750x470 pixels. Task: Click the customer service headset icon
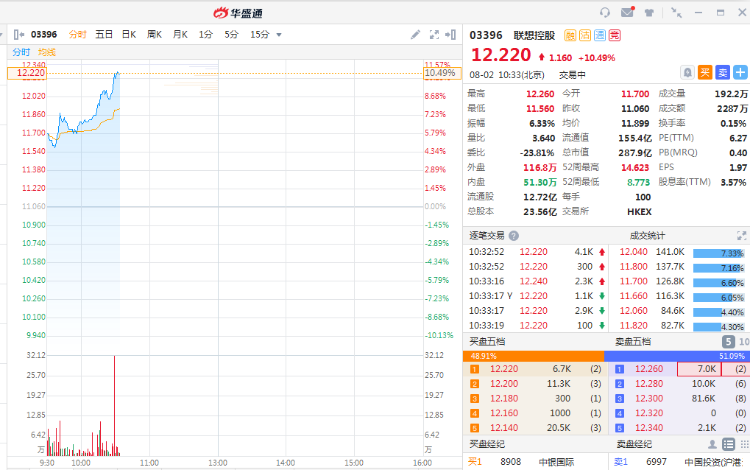(604, 12)
